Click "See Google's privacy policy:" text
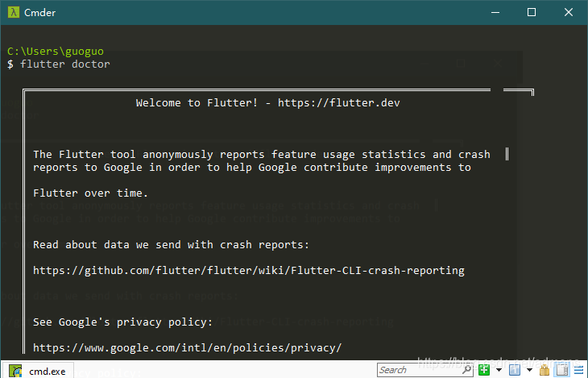Image resolution: width=588 pixels, height=378 pixels. (x=122, y=322)
